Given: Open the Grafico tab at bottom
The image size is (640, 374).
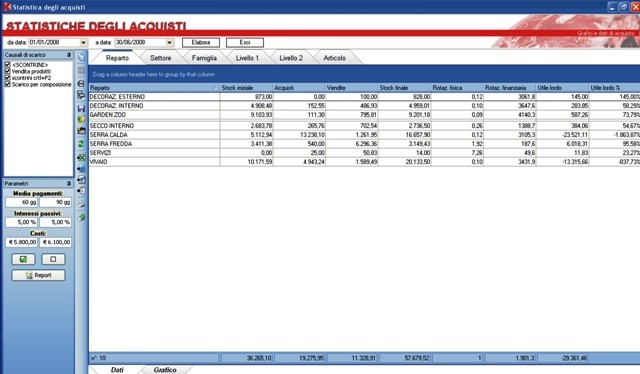Looking at the screenshot, I should tap(165, 370).
